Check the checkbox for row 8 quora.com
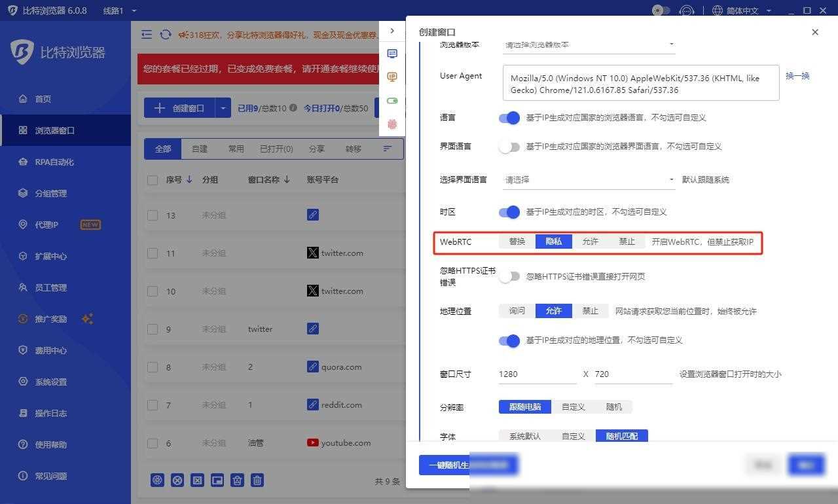The image size is (838, 504). click(x=153, y=367)
